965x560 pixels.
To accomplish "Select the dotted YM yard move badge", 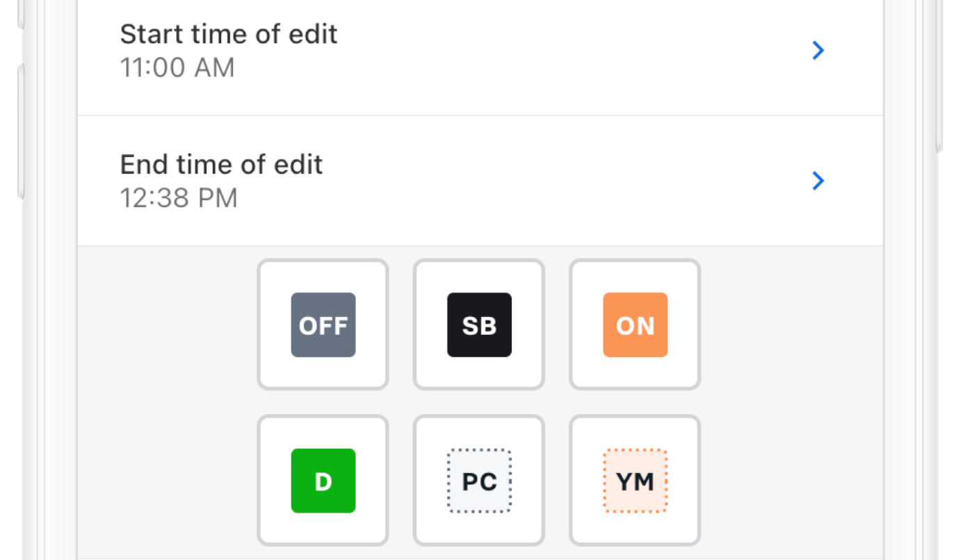I will tap(635, 481).
